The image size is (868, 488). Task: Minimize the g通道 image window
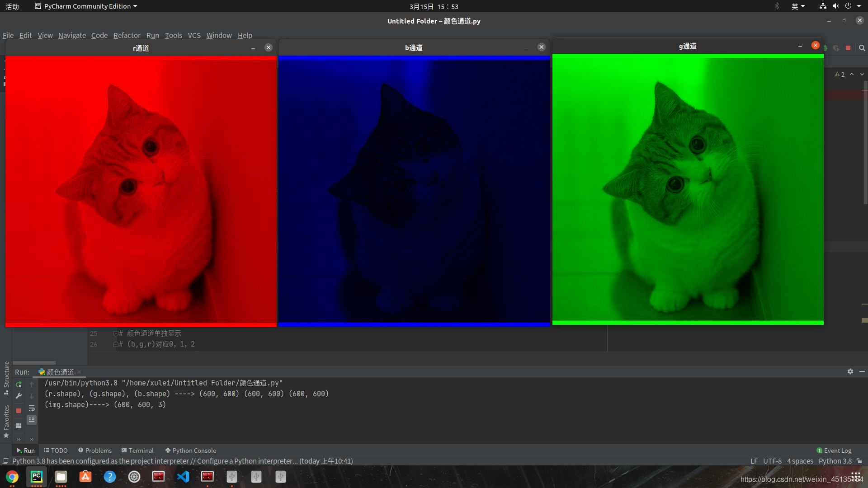click(800, 46)
